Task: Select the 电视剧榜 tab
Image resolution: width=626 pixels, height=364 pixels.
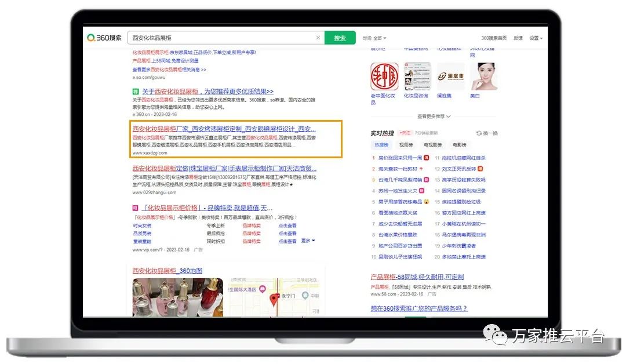Action: (x=432, y=145)
